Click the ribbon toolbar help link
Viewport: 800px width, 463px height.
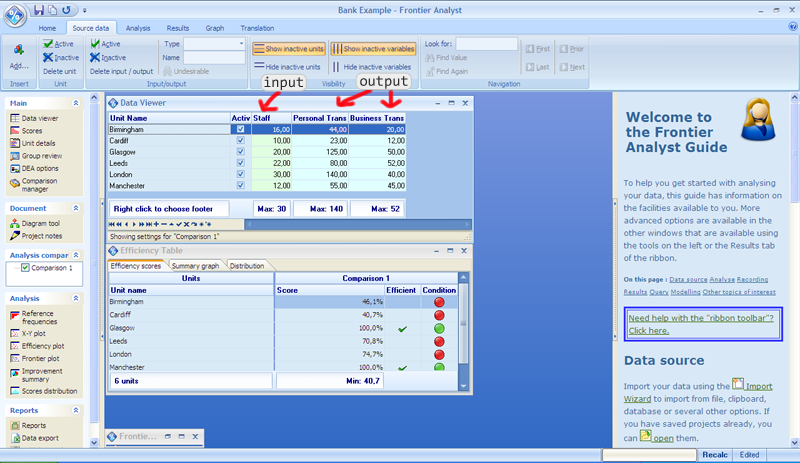[x=701, y=324]
